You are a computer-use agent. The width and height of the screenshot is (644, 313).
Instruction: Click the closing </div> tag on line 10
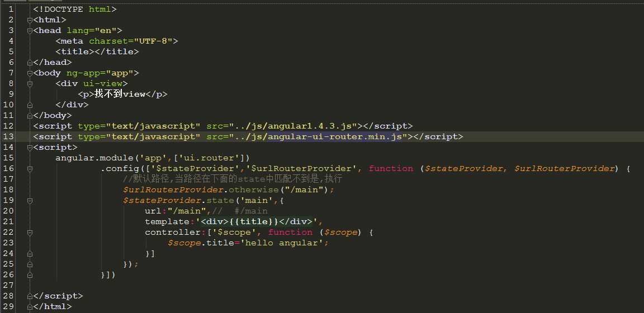(72, 105)
